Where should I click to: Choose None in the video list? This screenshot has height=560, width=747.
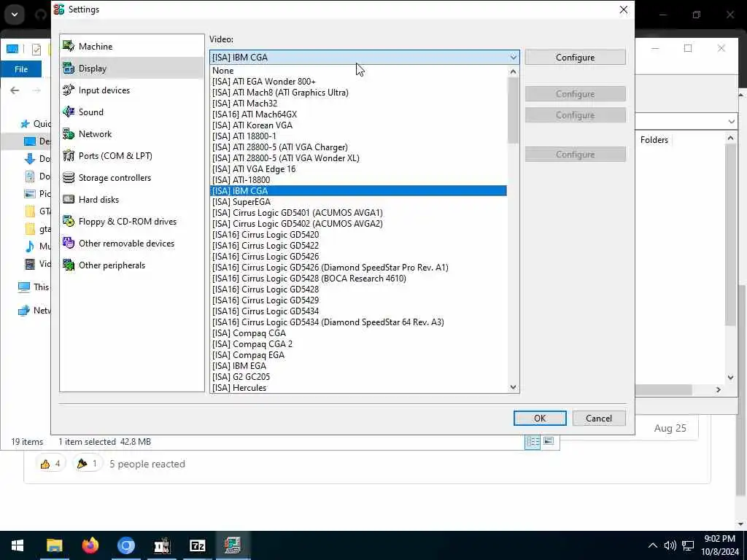click(x=358, y=71)
